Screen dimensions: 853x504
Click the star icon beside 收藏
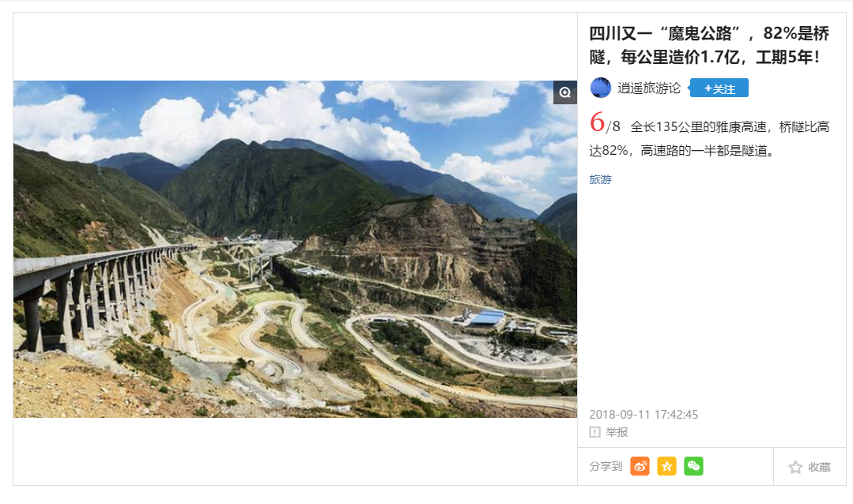(x=795, y=467)
